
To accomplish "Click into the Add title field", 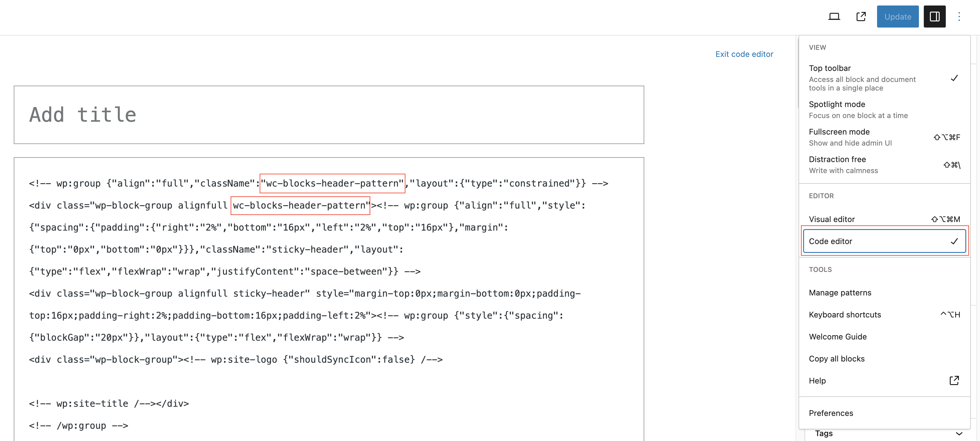I will pyautogui.click(x=329, y=115).
